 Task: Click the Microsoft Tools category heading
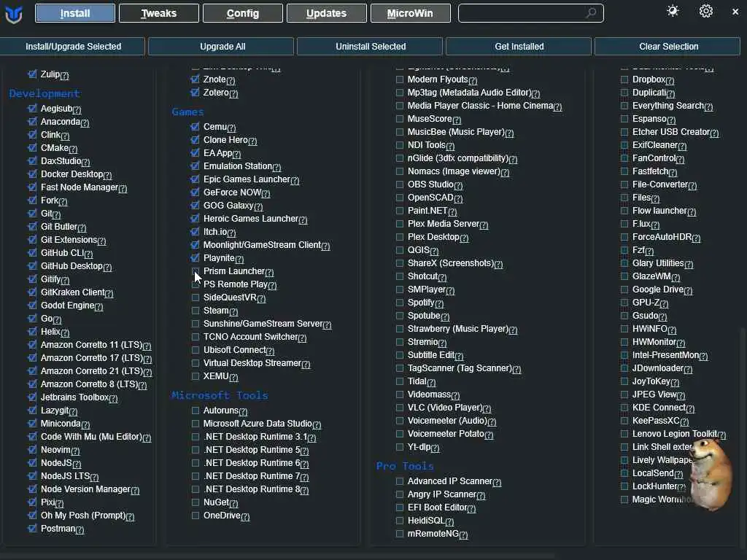(220, 396)
